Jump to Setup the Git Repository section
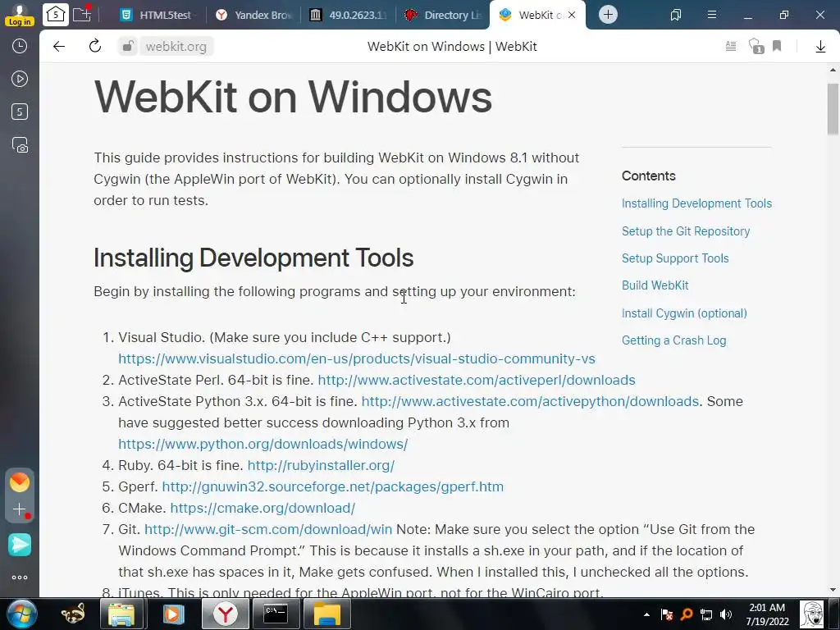This screenshot has height=630, width=840. click(686, 231)
